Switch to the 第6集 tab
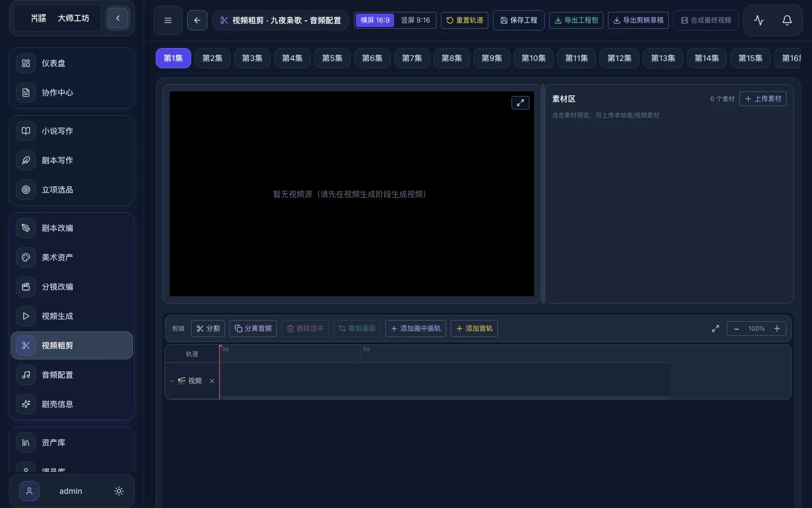 372,58
